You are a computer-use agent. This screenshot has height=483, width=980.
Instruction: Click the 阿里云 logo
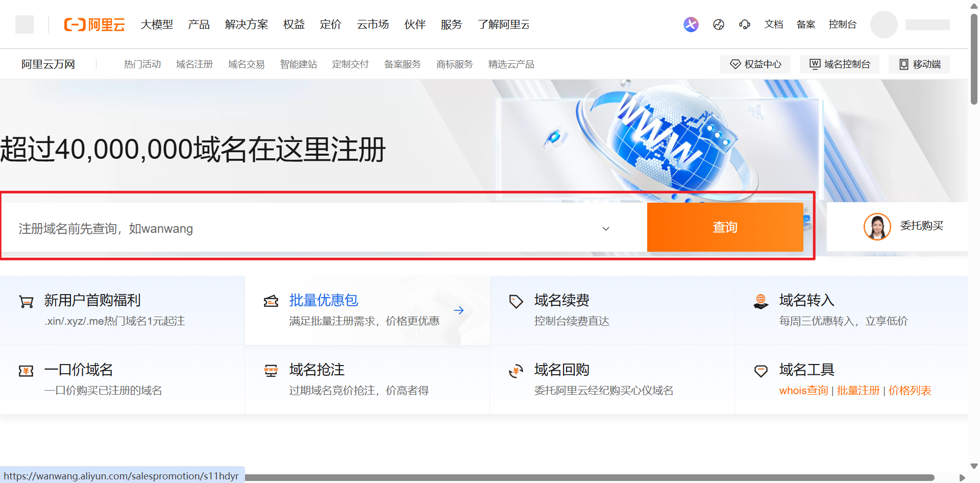click(x=94, y=25)
